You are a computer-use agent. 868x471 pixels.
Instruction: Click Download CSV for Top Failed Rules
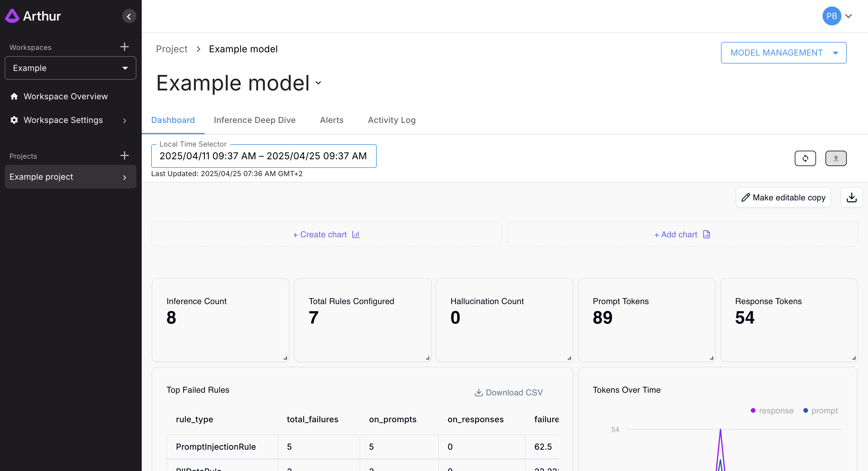click(508, 392)
